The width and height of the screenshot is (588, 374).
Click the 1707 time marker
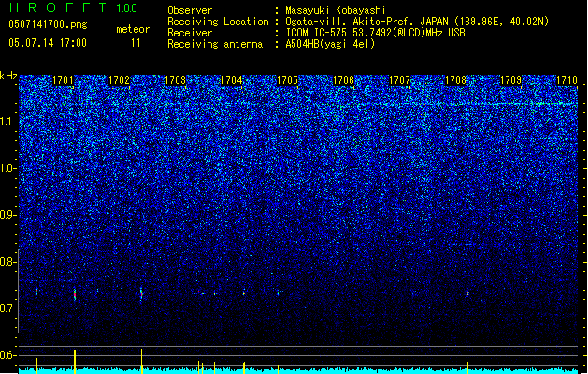[x=400, y=80]
